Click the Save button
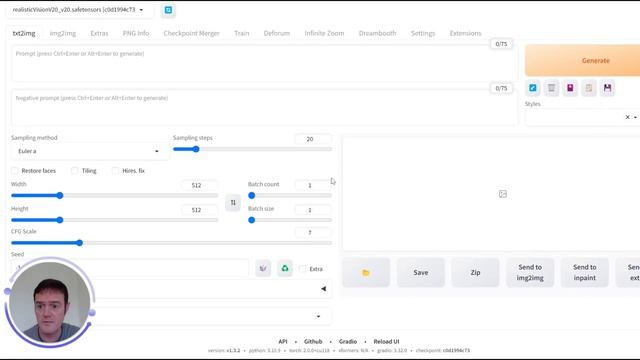The height and width of the screenshot is (360, 640). (x=421, y=272)
